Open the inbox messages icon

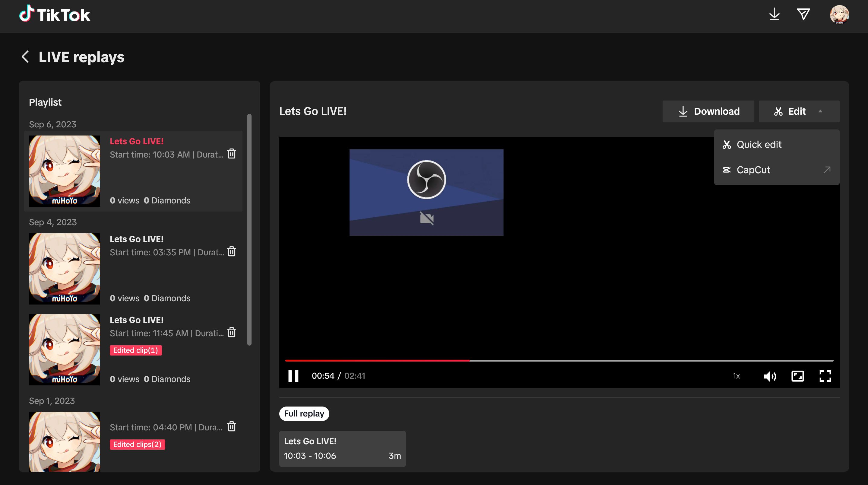(803, 14)
